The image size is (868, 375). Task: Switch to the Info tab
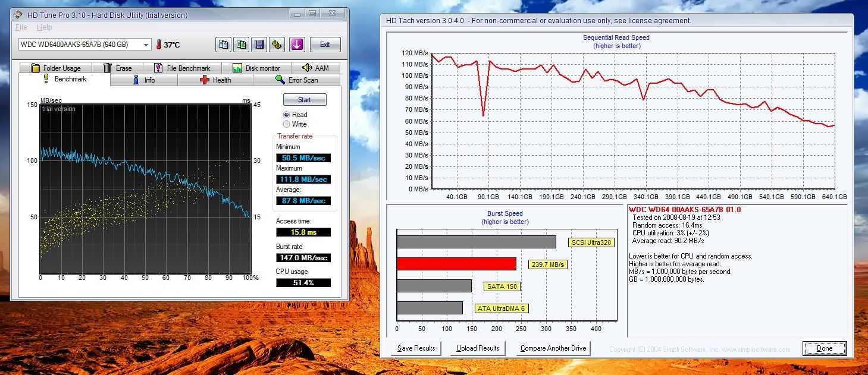click(x=144, y=80)
